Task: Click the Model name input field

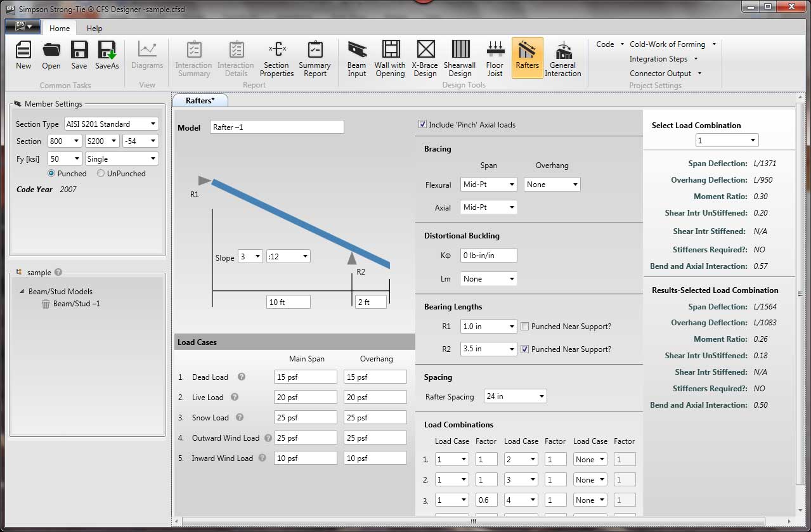Action: pyautogui.click(x=276, y=127)
